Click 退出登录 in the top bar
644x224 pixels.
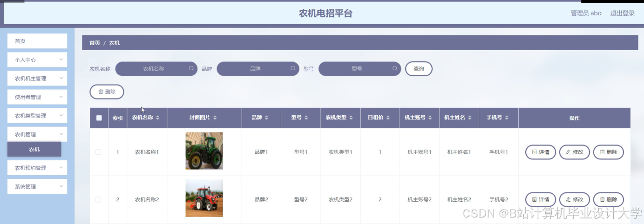tap(623, 13)
